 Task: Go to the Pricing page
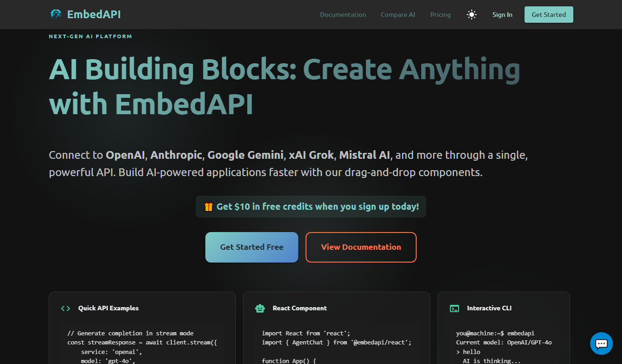pyautogui.click(x=440, y=15)
